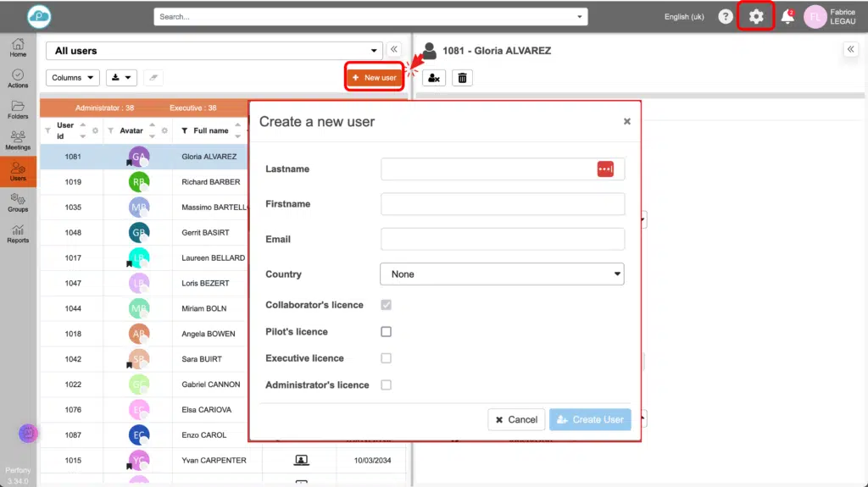
Task: Tick the Executive licence checkbox
Action: pyautogui.click(x=386, y=358)
